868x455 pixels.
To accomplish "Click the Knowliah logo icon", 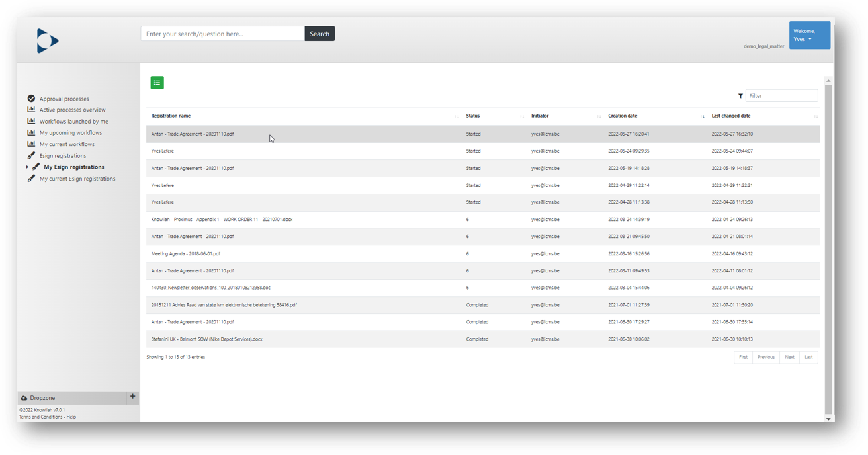I will [48, 41].
